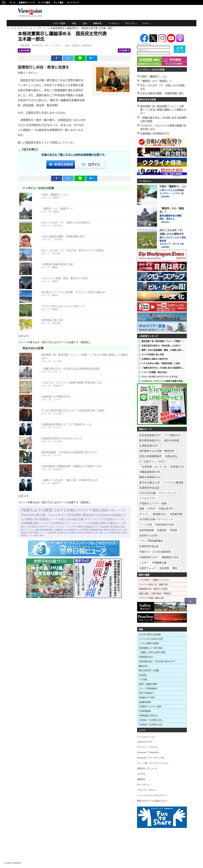Share on Facebook with the top share button
Image resolution: width=203 pixels, height=868 pixels.
pyautogui.click(x=57, y=58)
